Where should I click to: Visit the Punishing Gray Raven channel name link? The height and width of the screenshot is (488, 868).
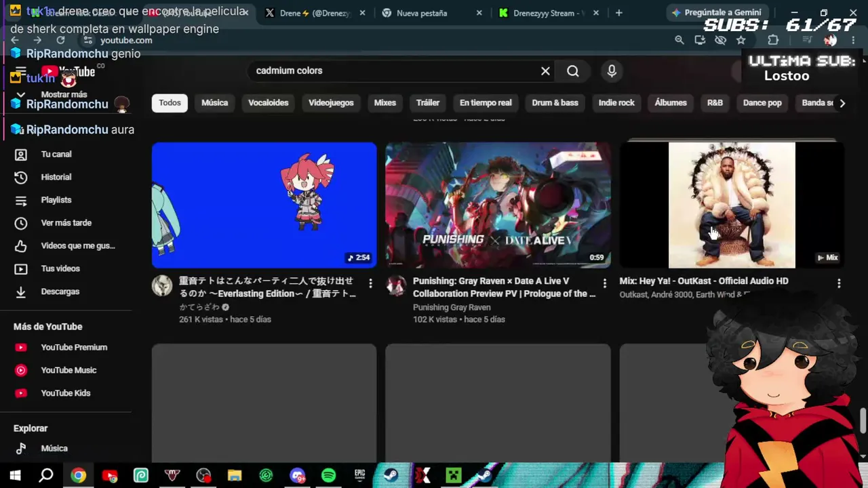[452, 308]
